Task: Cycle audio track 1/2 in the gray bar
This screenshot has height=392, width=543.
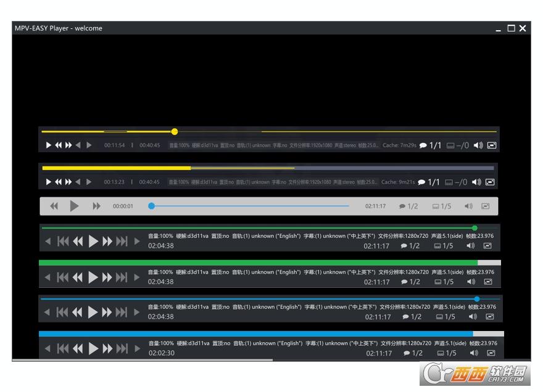Action: [408, 206]
